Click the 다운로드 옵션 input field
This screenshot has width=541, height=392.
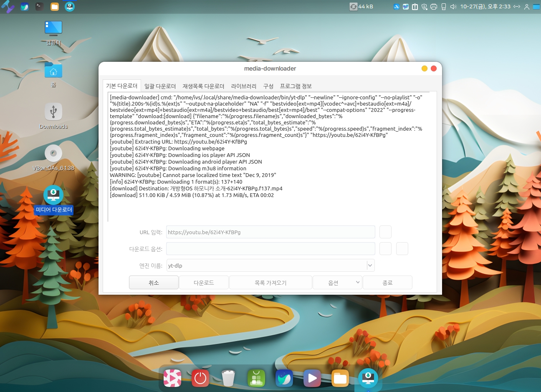pyautogui.click(x=270, y=249)
